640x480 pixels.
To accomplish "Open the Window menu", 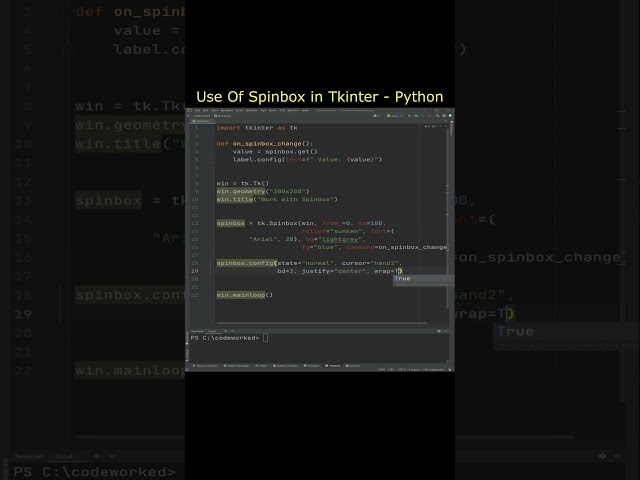I will [x=293, y=110].
